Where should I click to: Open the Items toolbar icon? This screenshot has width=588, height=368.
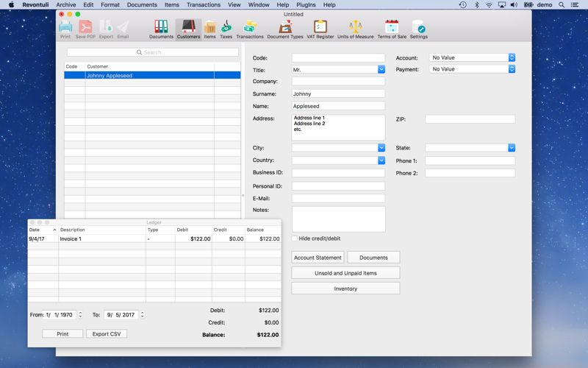pyautogui.click(x=209, y=29)
